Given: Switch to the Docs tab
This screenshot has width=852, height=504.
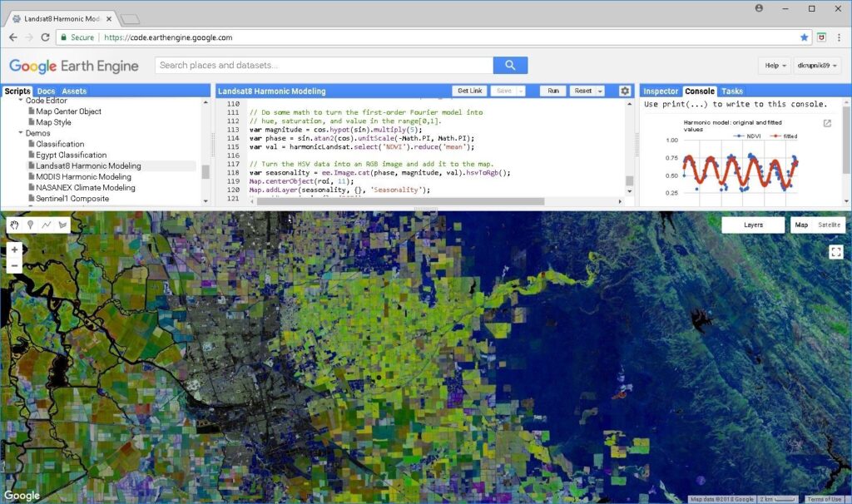Looking at the screenshot, I should (47, 91).
